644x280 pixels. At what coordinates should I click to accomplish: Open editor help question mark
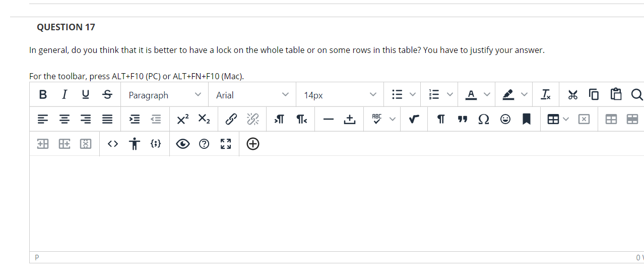(204, 144)
